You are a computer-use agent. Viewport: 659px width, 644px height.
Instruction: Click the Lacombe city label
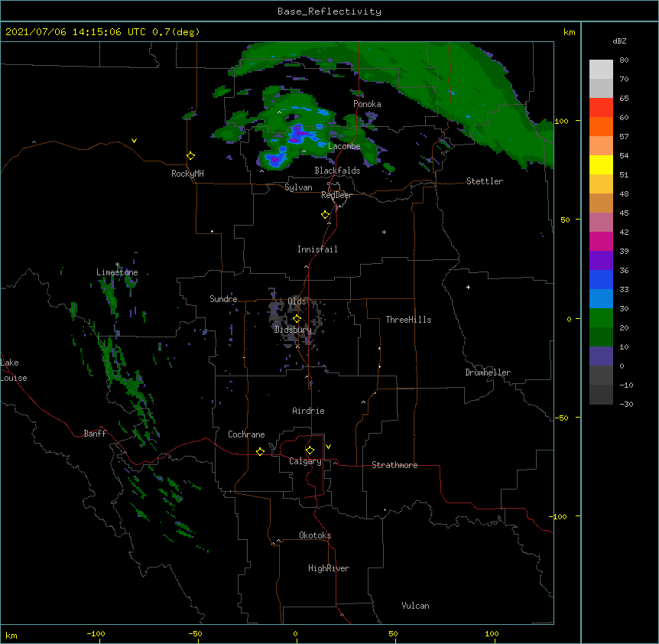344,146
